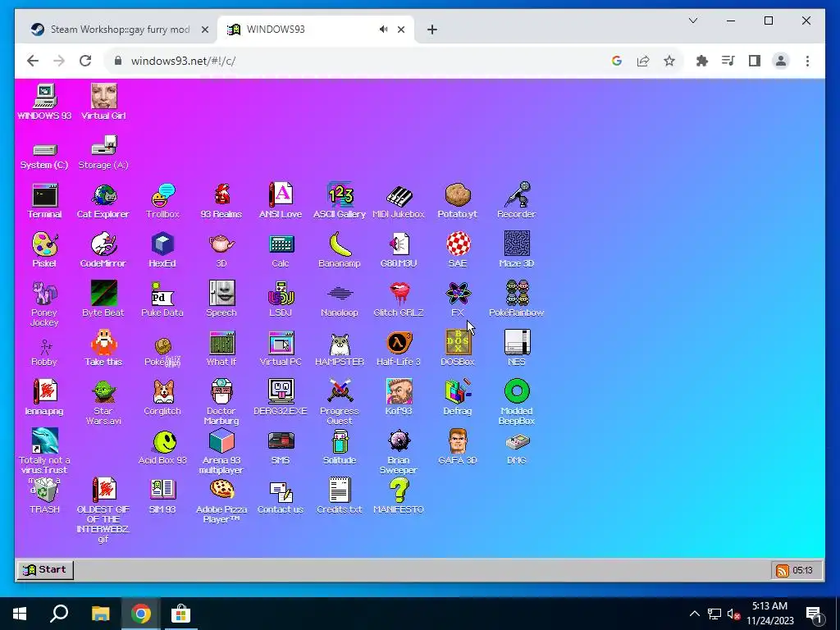
Task: Open MANIFESTO question mark icon
Action: coord(399,491)
